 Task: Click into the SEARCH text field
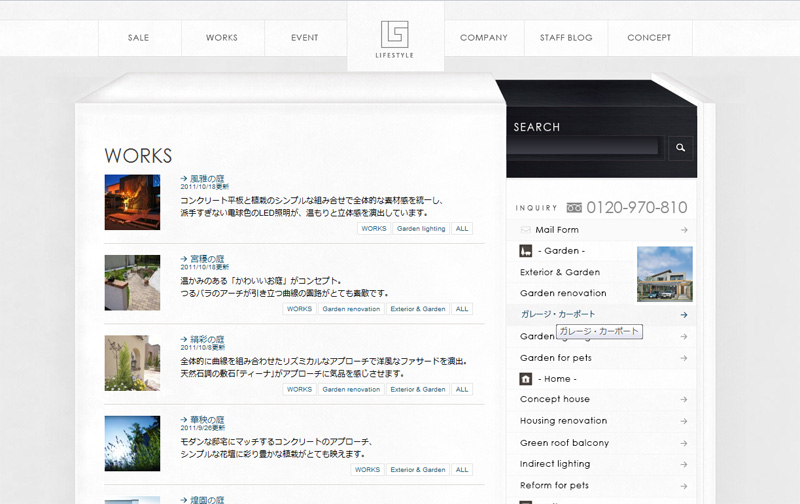click(x=584, y=147)
